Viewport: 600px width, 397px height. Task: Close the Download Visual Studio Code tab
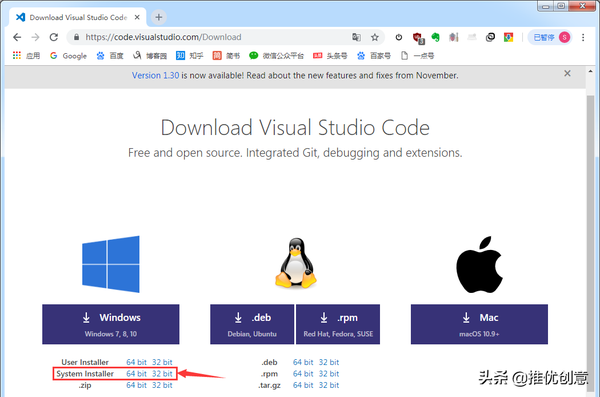tap(137, 17)
